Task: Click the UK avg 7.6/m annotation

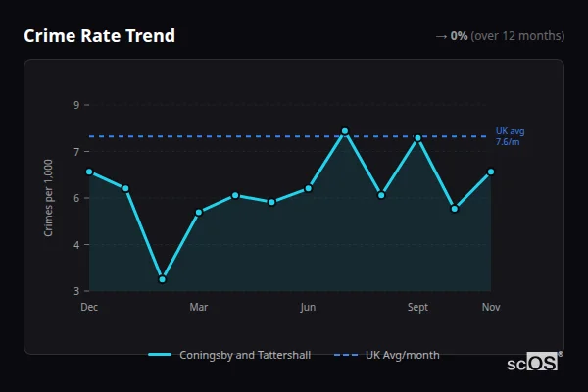Action: pos(509,136)
